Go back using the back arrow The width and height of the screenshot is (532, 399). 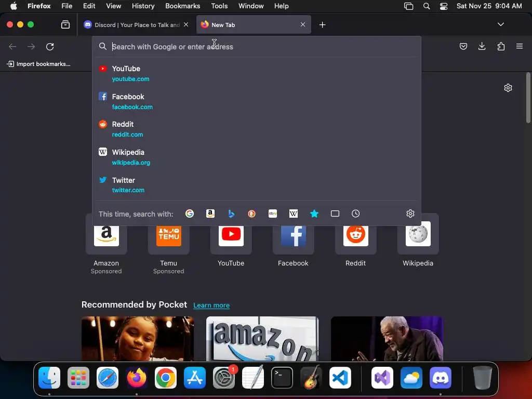[12, 46]
